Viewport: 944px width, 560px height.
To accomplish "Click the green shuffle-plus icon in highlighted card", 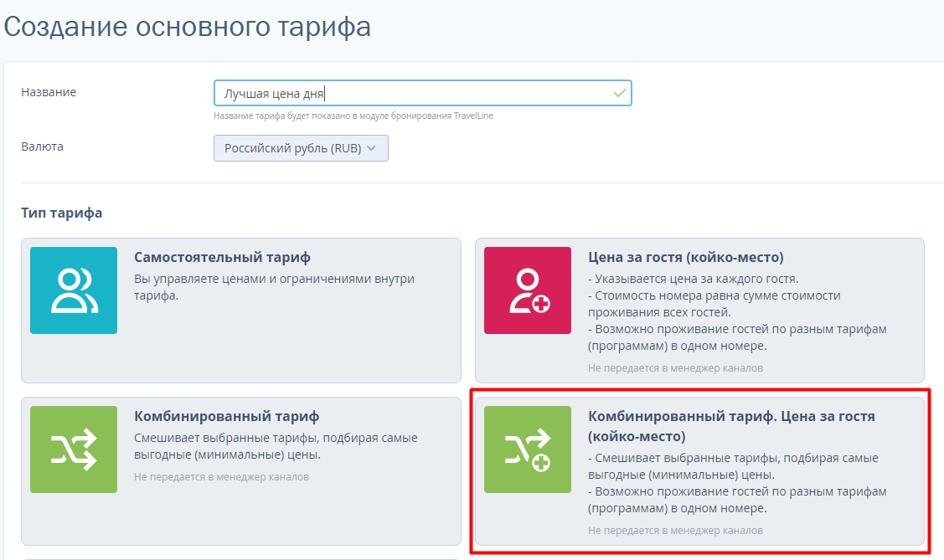I will [528, 450].
